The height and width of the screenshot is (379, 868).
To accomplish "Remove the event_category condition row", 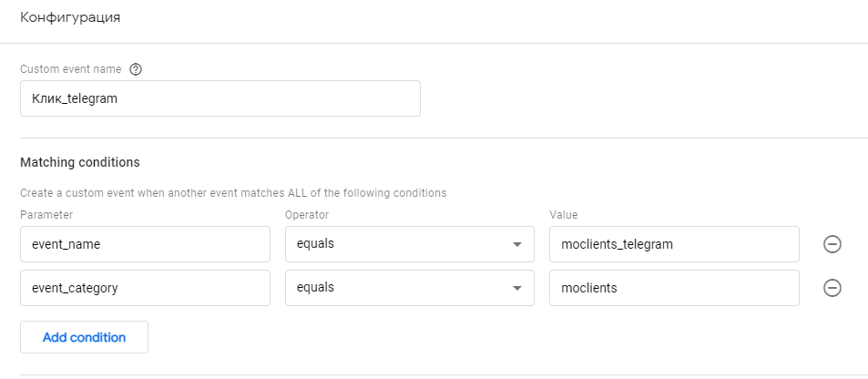I will pos(832,288).
